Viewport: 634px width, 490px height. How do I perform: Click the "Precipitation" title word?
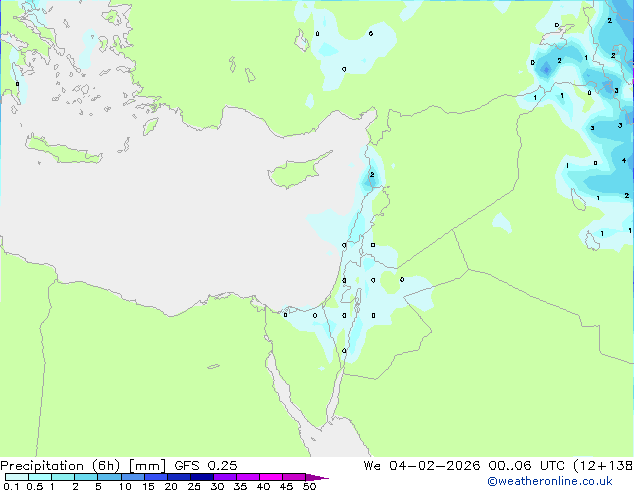[x=42, y=466]
